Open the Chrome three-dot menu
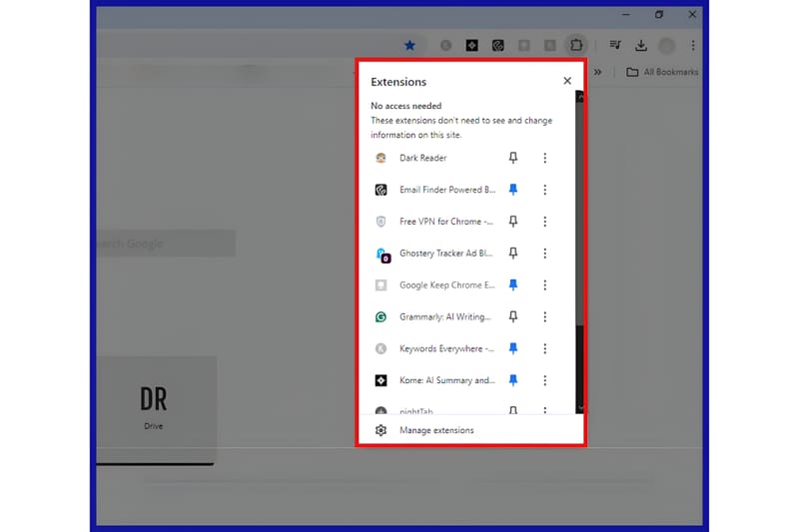This screenshot has height=532, width=799. tap(693, 45)
